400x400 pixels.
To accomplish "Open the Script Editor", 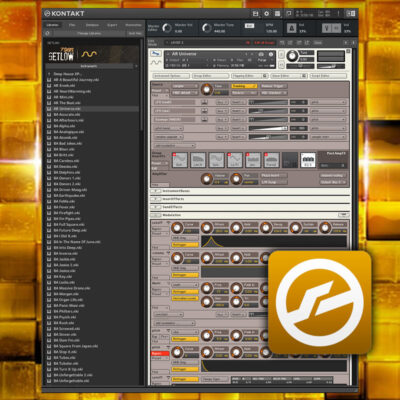I will click(328, 76).
